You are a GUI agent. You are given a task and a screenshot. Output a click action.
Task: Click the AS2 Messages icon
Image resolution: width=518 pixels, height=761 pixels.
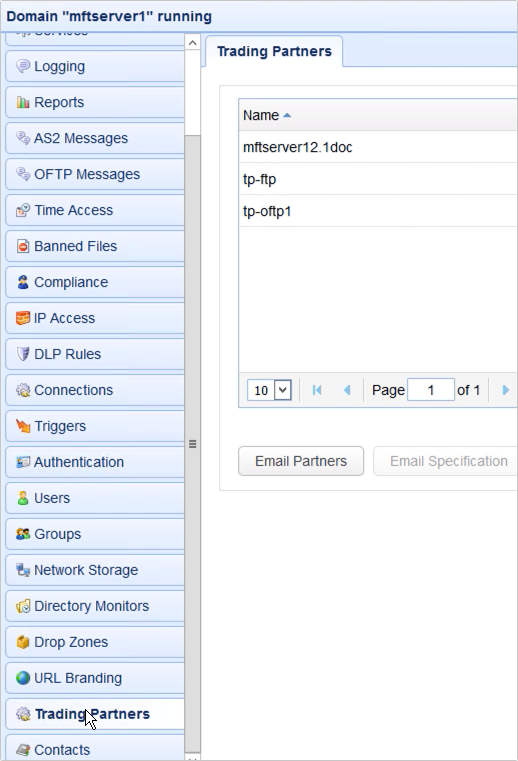23,138
